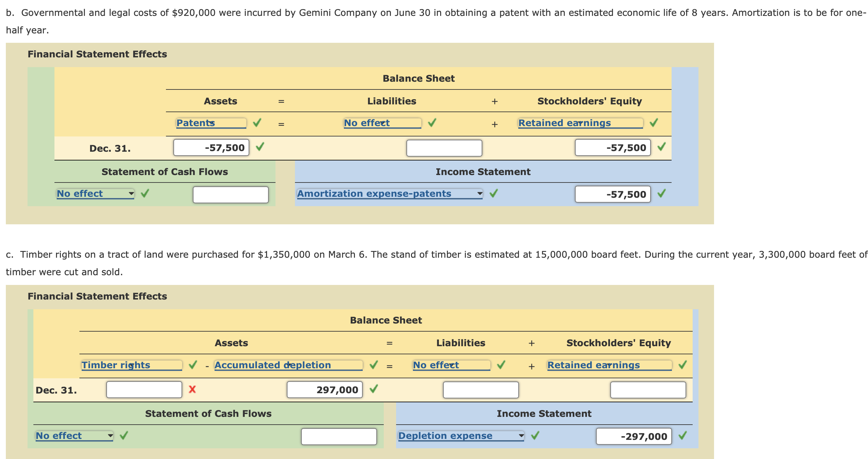
Task: Click the checkmark next to Depletion expense
Action: point(534,436)
